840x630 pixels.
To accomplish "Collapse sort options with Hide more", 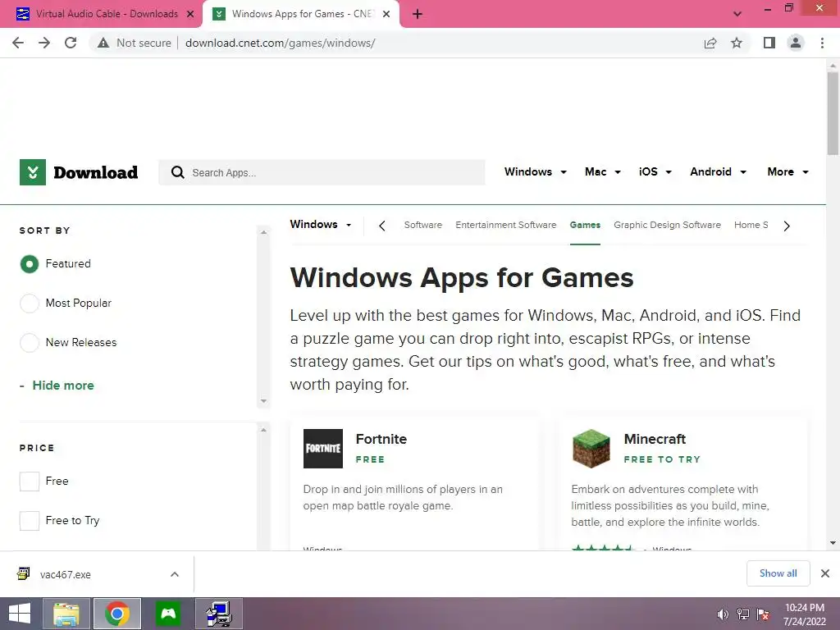I will [62, 386].
